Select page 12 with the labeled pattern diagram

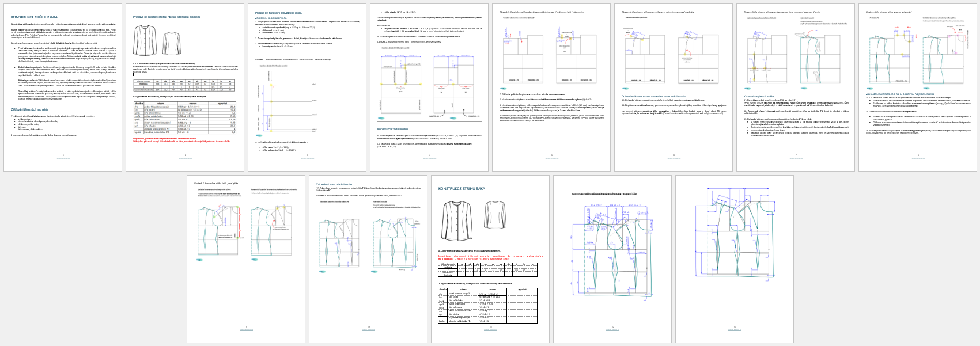[x=612, y=260]
